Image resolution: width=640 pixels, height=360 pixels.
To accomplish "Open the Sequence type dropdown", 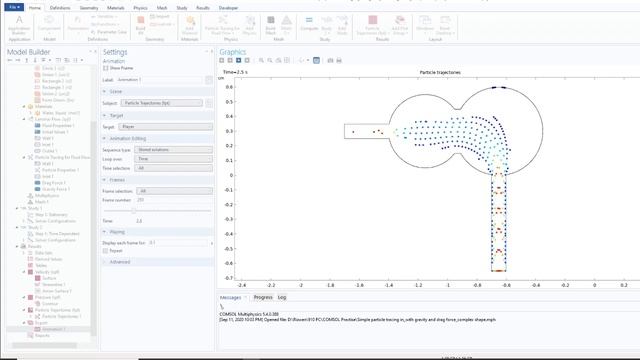I will point(173,150).
